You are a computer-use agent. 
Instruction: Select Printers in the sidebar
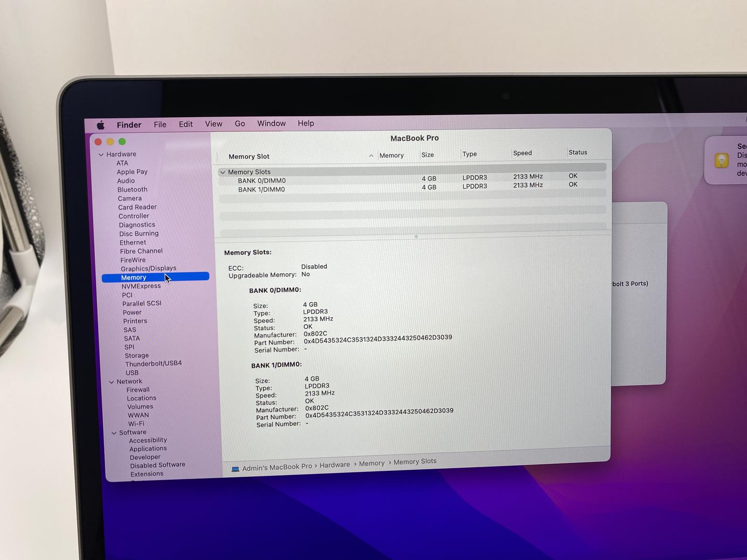[135, 321]
